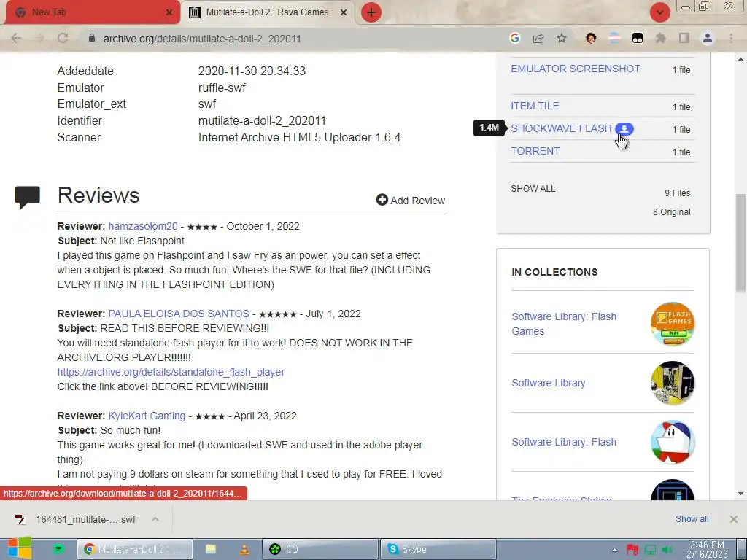Viewport: 747px width, 560px height.
Task: Click the red flag system tray icon
Action: pyautogui.click(x=632, y=550)
